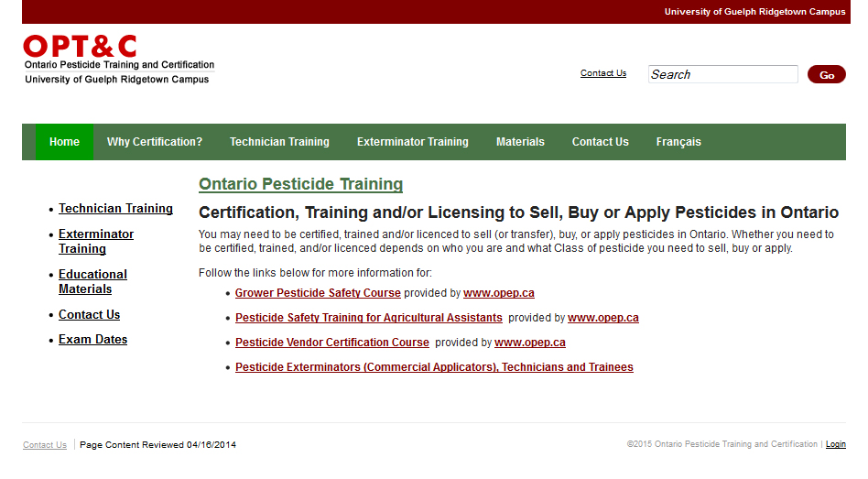
Task: Focus the Search input field
Action: 723,74
